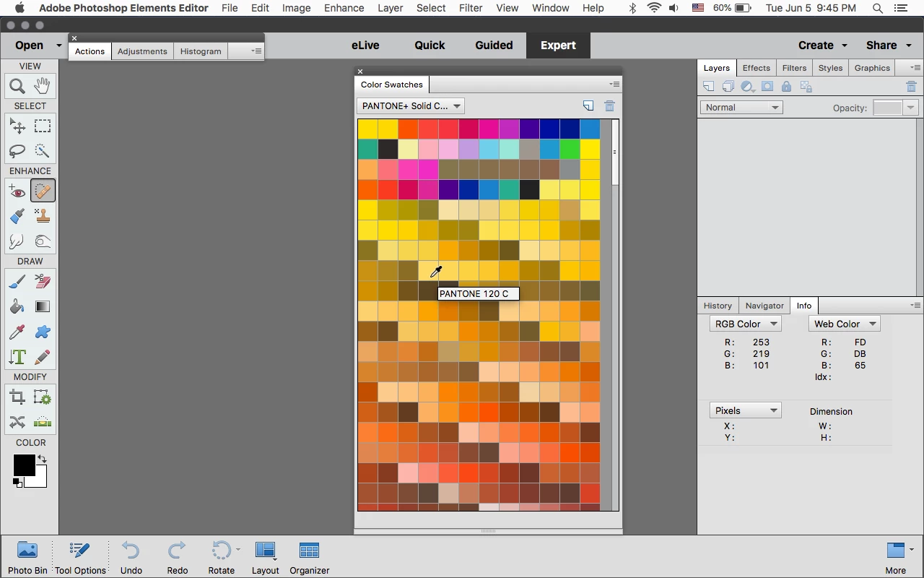Open the Pixels units dropdown

745,410
